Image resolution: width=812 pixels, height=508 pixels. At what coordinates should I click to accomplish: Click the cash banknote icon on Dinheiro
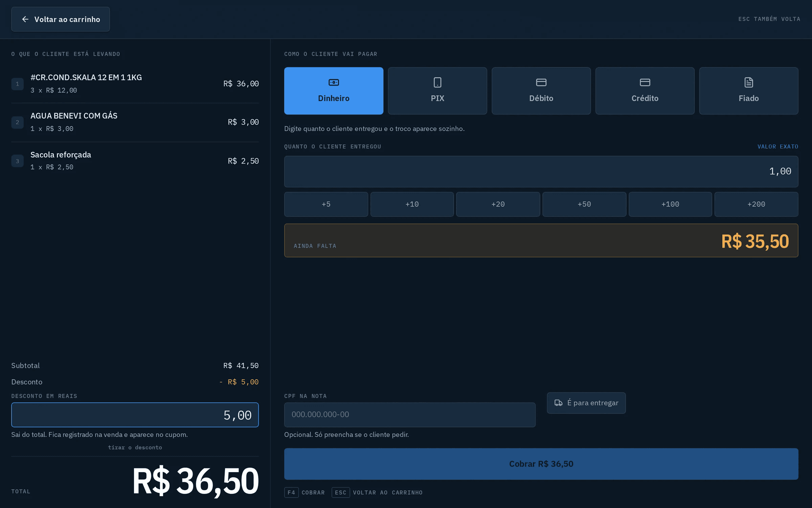[x=334, y=82]
